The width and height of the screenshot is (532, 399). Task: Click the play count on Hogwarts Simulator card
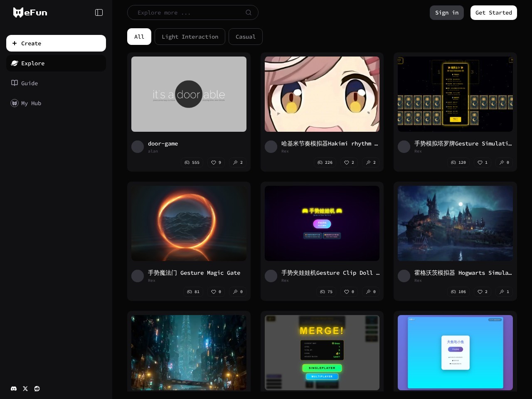458,292
